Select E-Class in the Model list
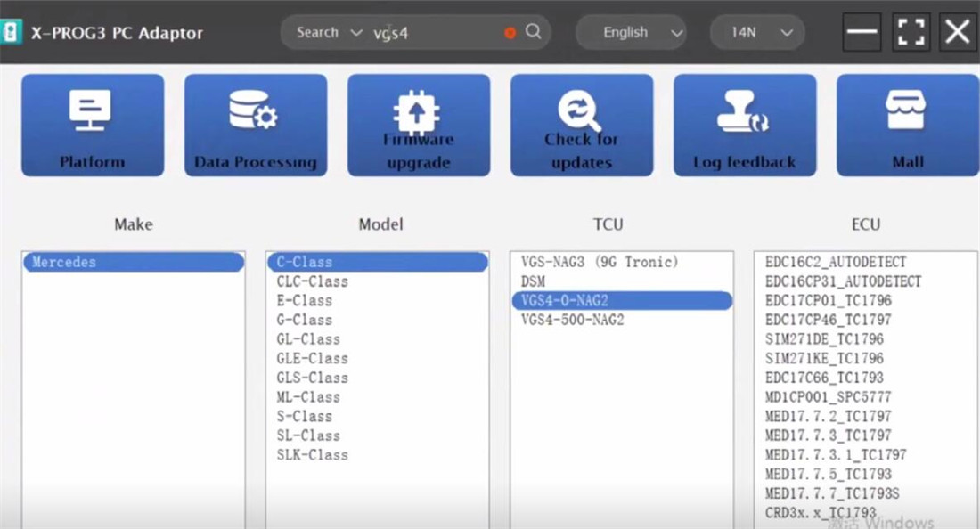 tap(304, 301)
